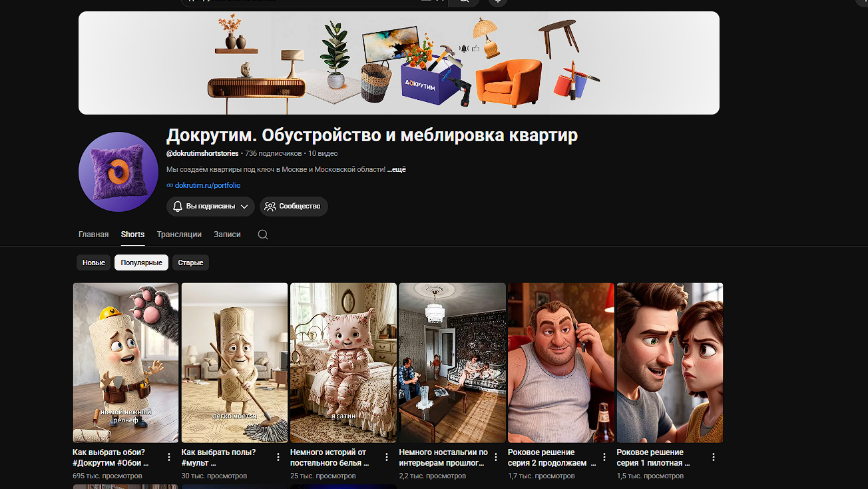
Task: Sort shorts by 'Новые' chip
Action: pos(94,262)
